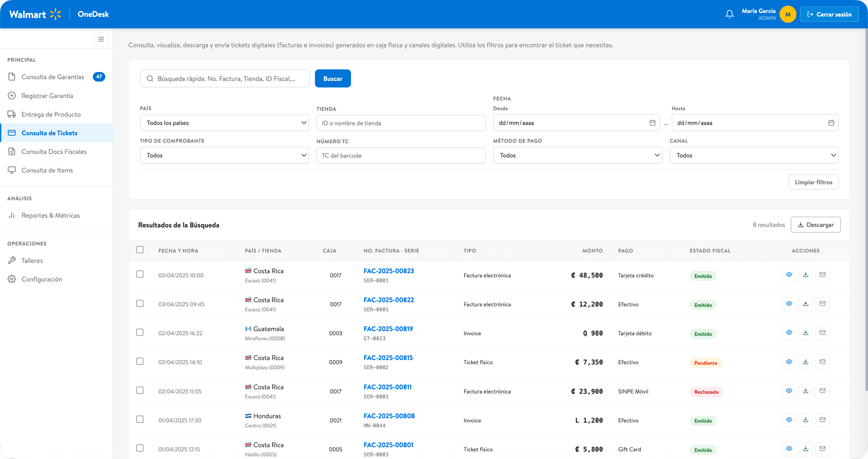Open Configuración settings
This screenshot has width=868, height=459.
tap(57, 279)
